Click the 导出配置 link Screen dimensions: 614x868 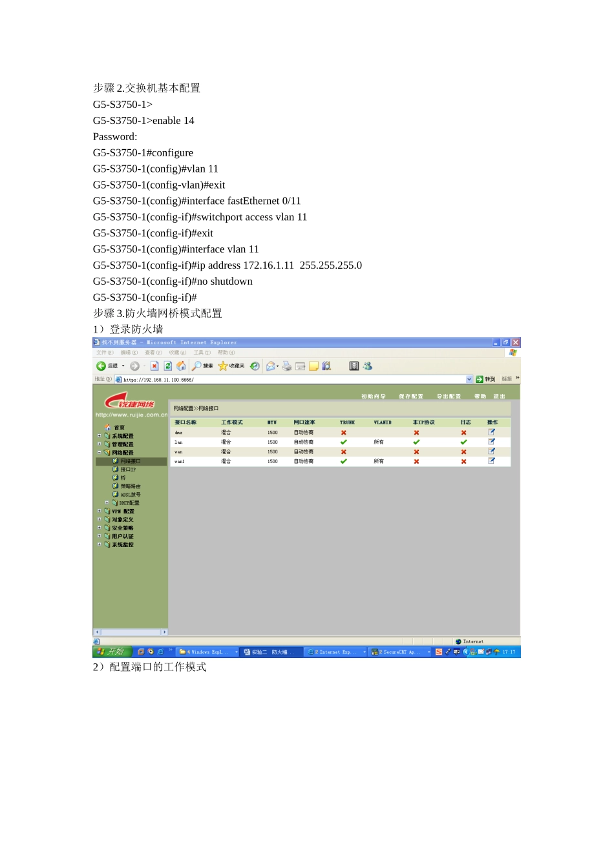click(x=449, y=397)
